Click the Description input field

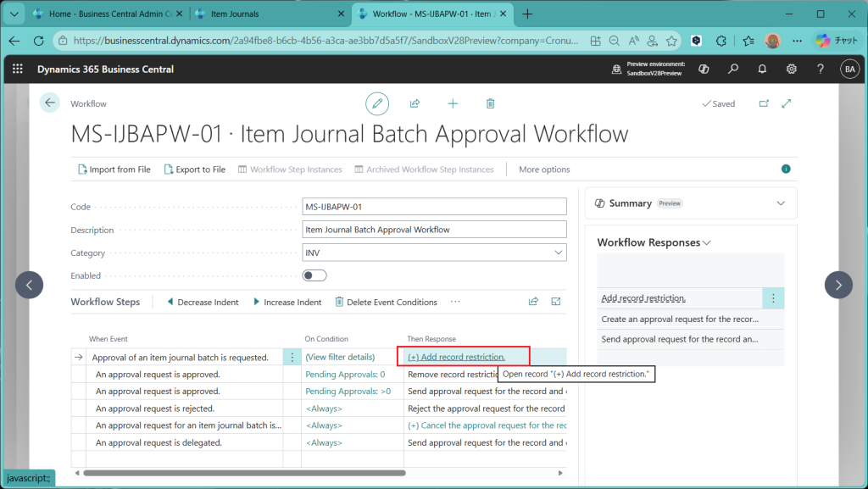click(434, 230)
